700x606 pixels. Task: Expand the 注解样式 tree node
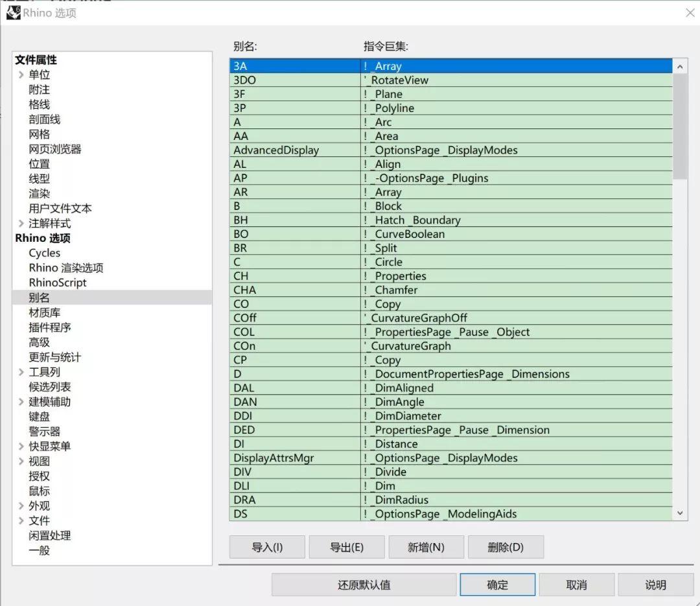click(x=21, y=224)
